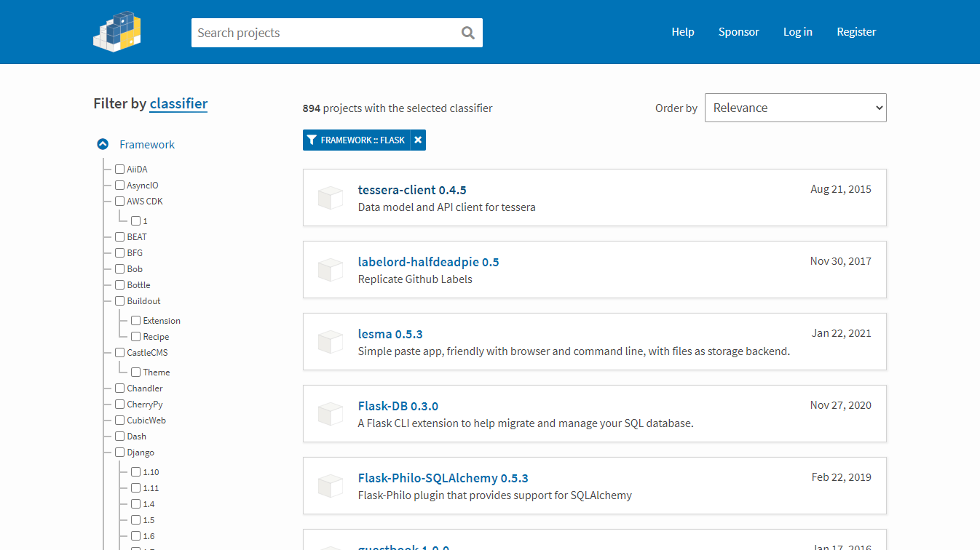Open the Help page
980x550 pixels.
pos(683,31)
